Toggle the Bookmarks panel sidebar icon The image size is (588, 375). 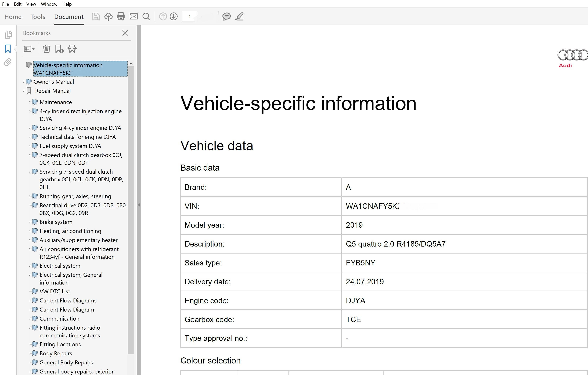pyautogui.click(x=8, y=49)
